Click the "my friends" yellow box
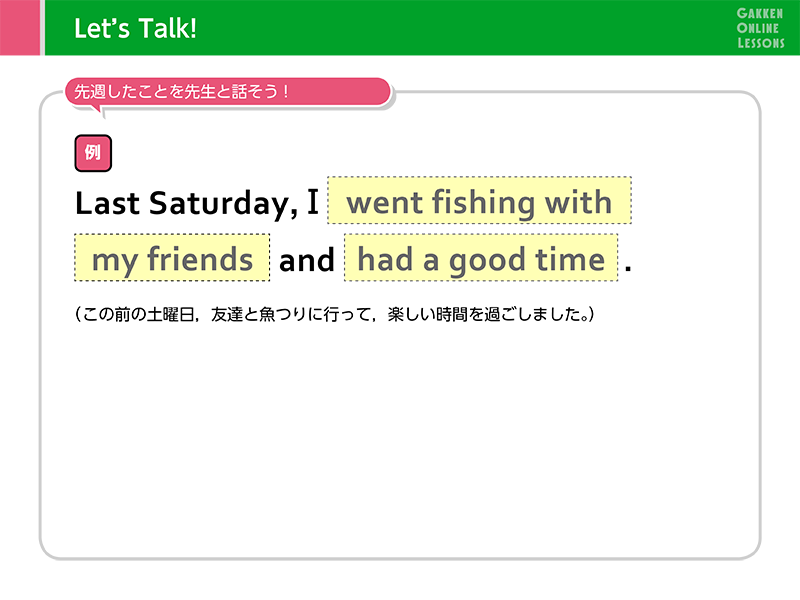This screenshot has height=600, width=800. click(x=172, y=259)
